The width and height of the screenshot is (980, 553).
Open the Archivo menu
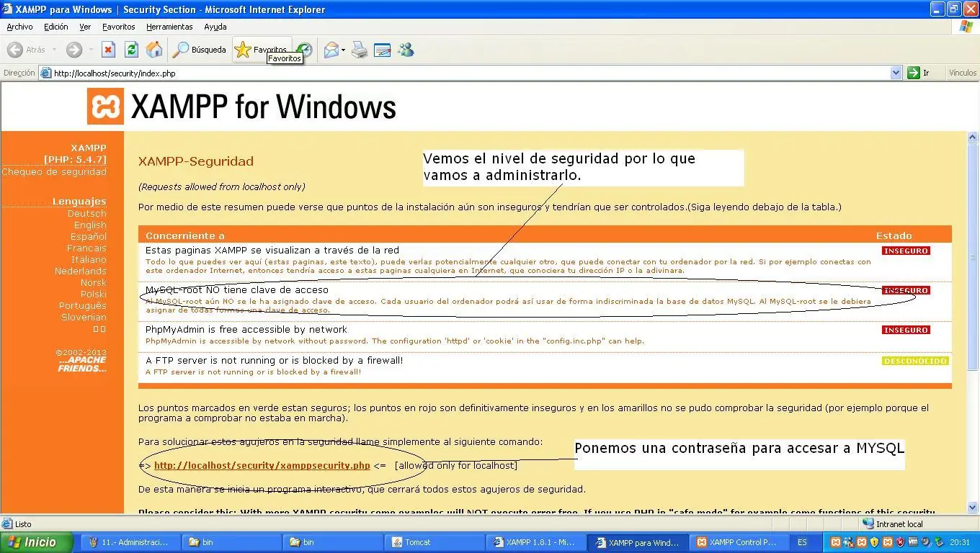click(x=19, y=27)
